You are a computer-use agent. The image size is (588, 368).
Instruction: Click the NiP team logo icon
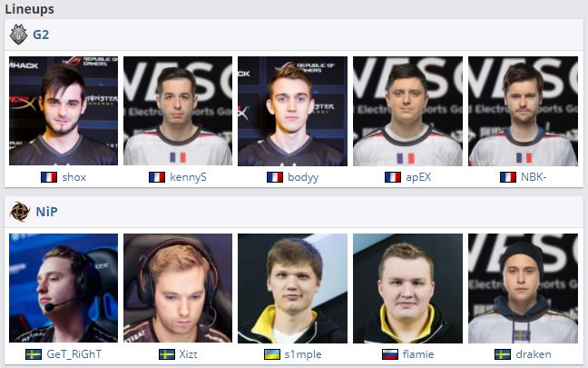(19, 212)
